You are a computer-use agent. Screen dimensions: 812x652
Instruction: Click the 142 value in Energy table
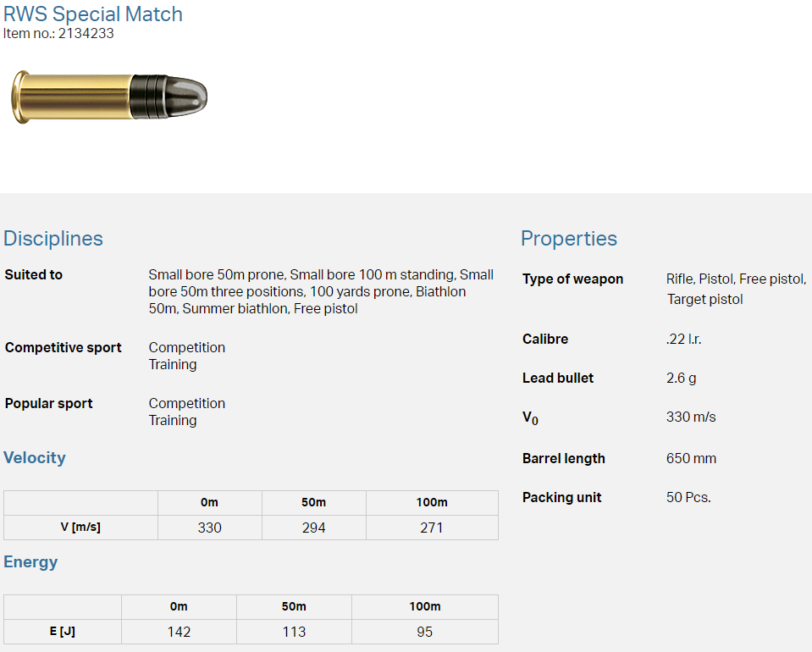(179, 632)
